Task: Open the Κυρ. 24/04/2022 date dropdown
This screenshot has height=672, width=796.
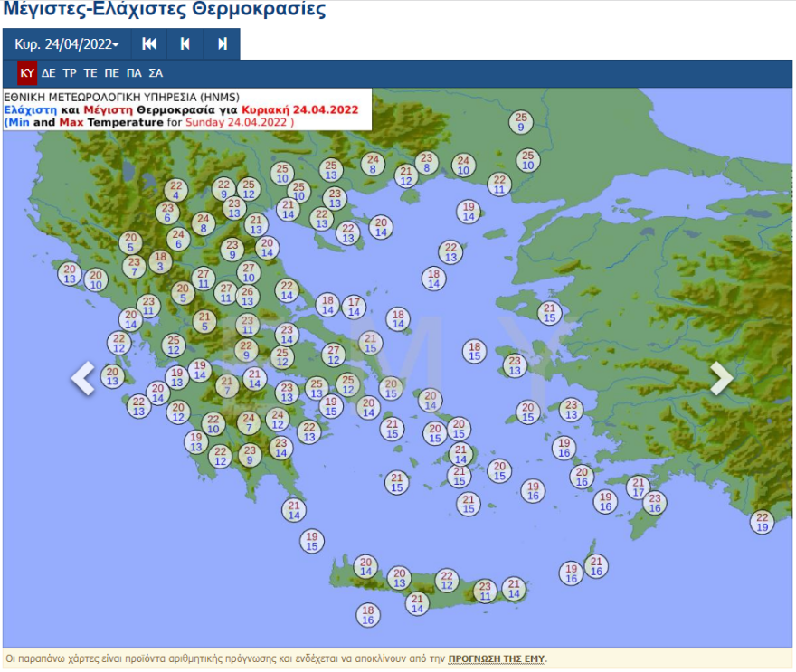Action: click(67, 43)
